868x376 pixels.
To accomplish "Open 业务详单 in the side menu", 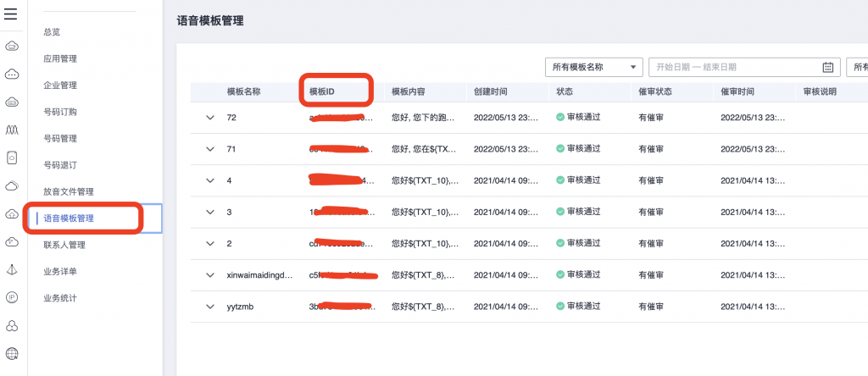I will point(60,272).
